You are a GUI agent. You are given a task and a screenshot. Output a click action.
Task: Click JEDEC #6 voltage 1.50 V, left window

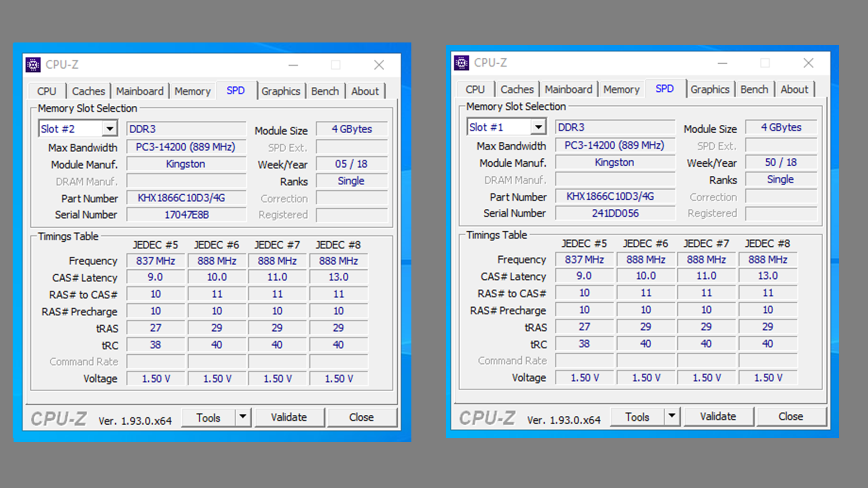217,379
